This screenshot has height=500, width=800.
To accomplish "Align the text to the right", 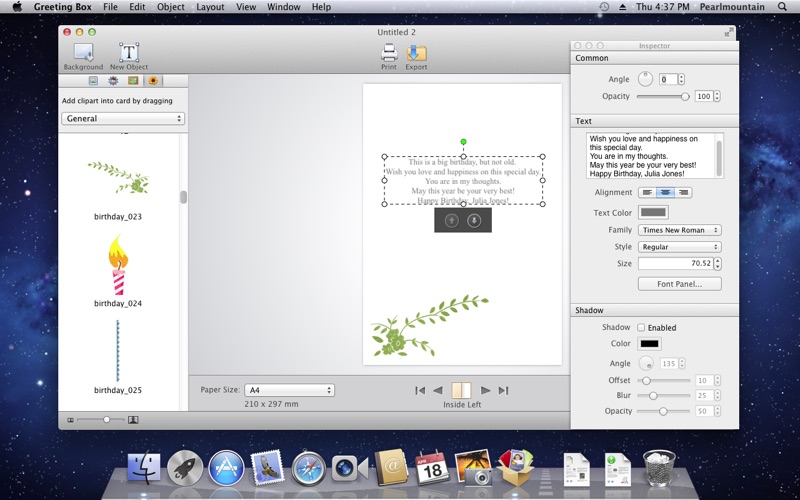I will coord(683,192).
